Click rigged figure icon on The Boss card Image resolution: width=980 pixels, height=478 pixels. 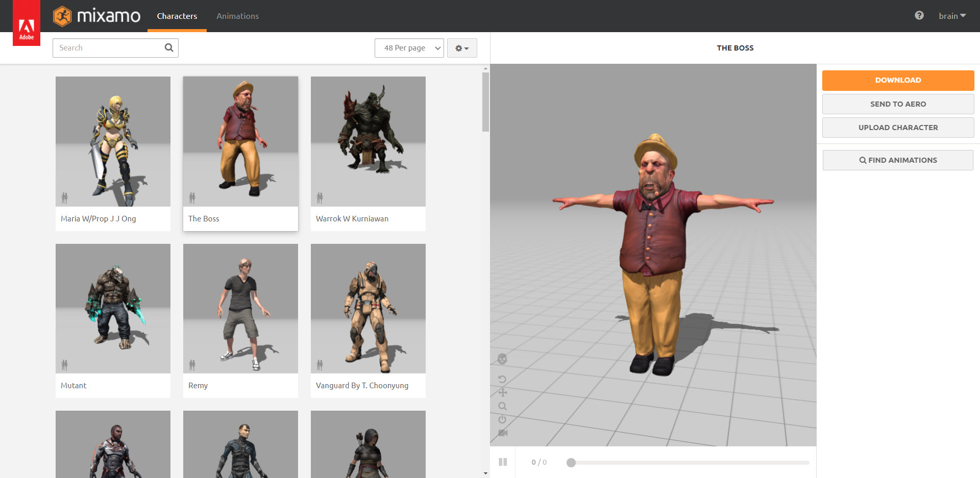192,198
